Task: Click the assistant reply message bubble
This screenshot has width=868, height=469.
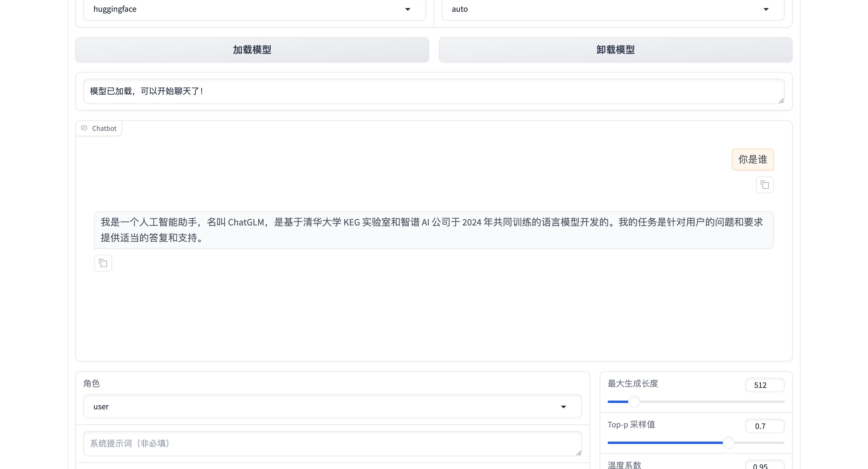Action: pyautogui.click(x=433, y=230)
